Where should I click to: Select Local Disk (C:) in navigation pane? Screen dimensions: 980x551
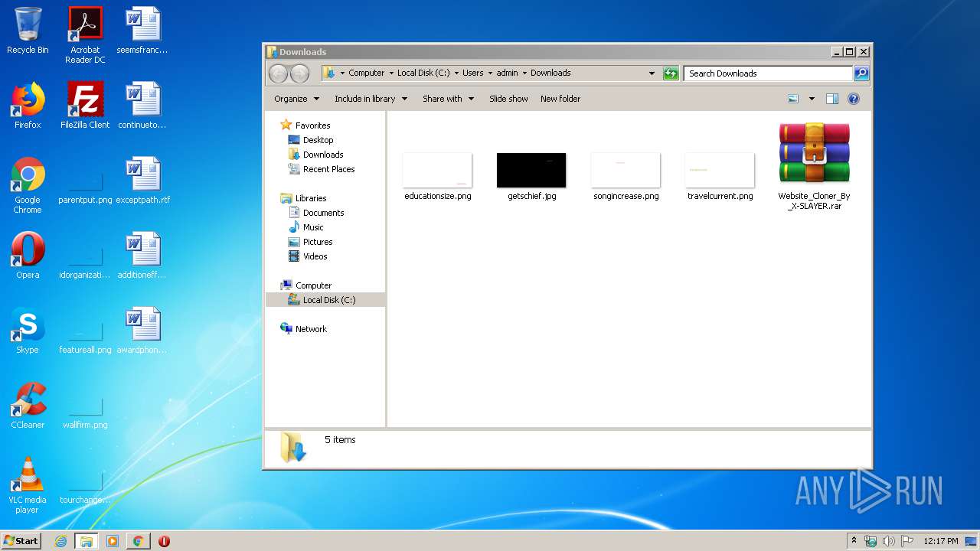[325, 300]
